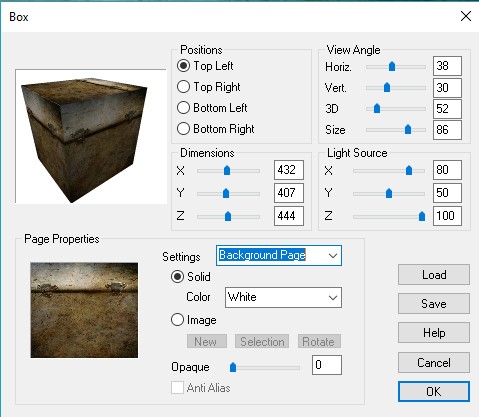Close the Box dialog window
Image resolution: width=479 pixels, height=417 pixels.
[x=466, y=16]
